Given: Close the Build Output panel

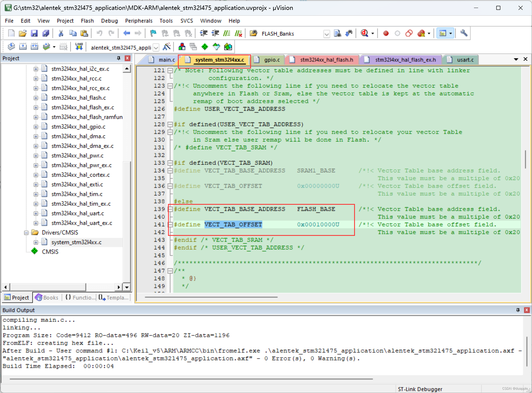Looking at the screenshot, I should pos(527,310).
